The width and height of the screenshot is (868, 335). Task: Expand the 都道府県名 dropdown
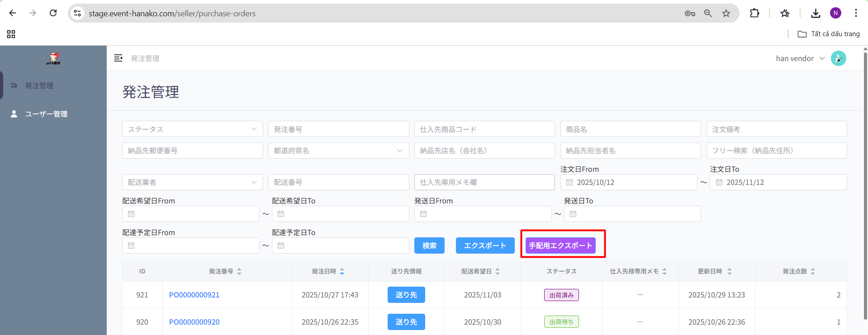tap(338, 151)
